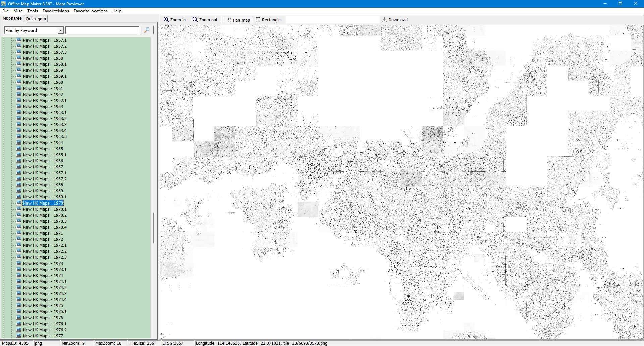Select New HK Maps - 1970.1 in tree
Screen dimensions: 644x346
click(x=45, y=209)
